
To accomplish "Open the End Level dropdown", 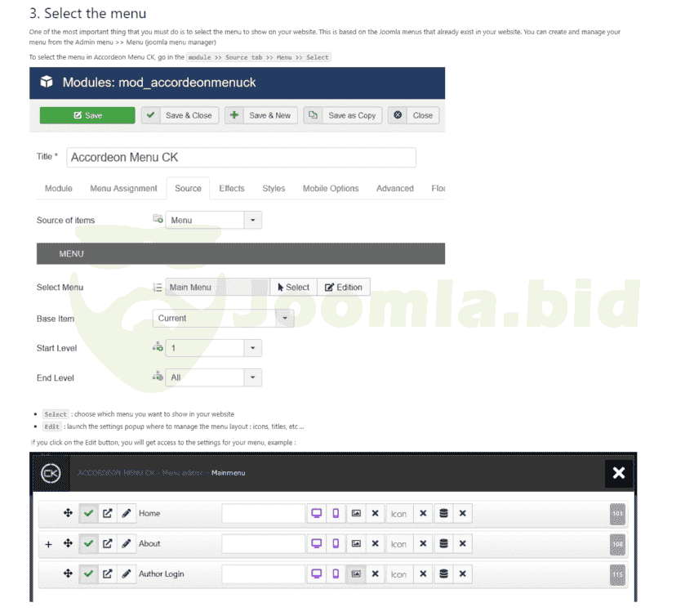I will pyautogui.click(x=213, y=377).
